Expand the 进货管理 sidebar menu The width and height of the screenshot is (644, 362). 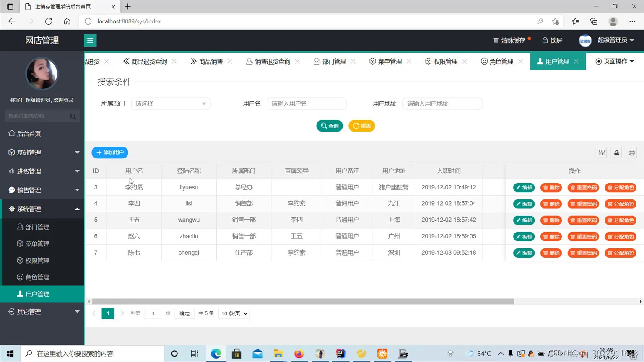(x=42, y=171)
